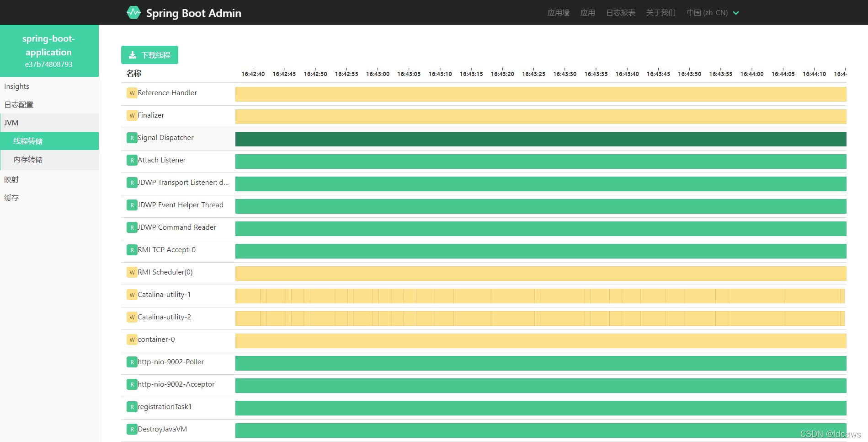Click the Signal Dispatcher thread name

(165, 138)
